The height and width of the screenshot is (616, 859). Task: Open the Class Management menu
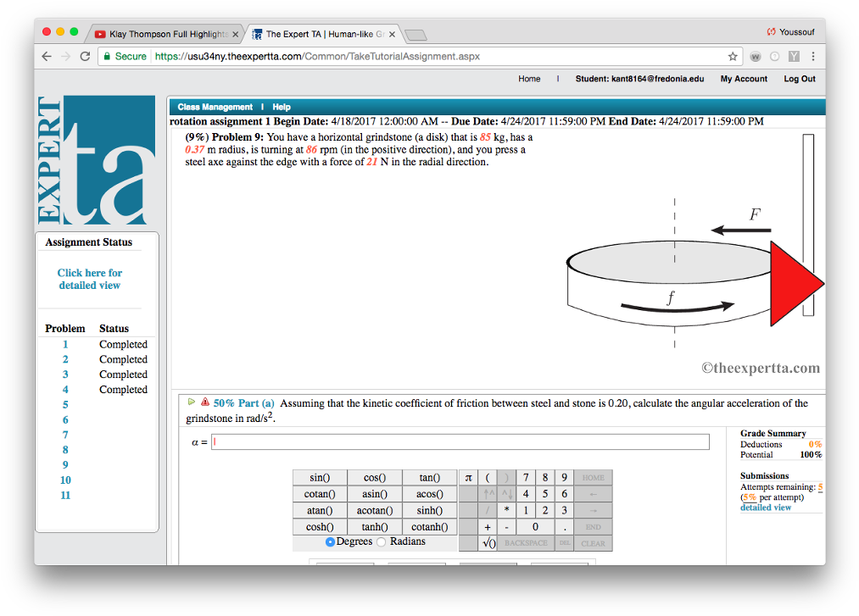click(x=215, y=107)
